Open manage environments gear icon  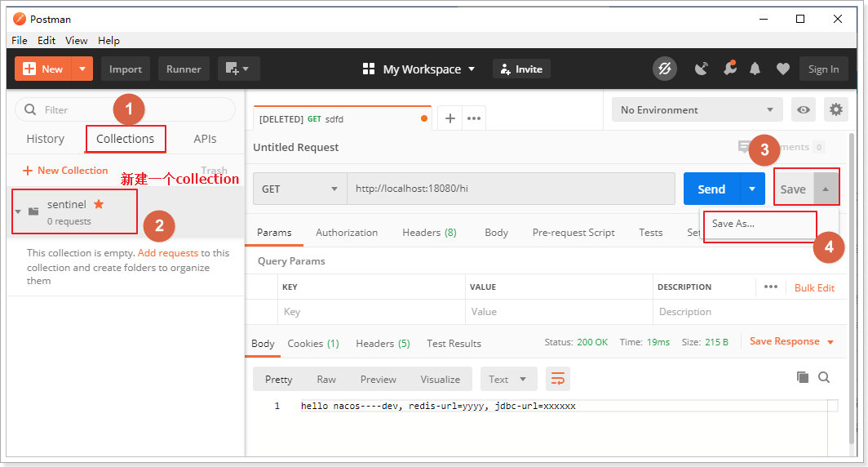click(x=836, y=109)
